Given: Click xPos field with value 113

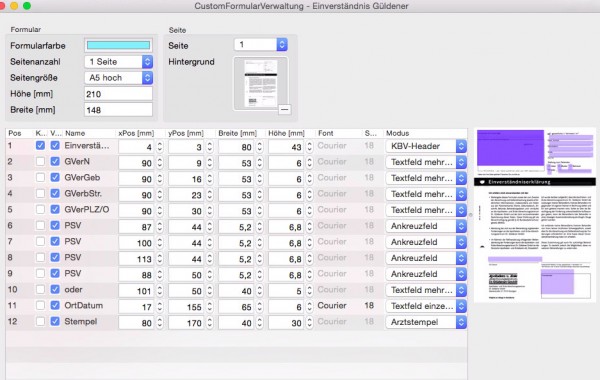Looking at the screenshot, I should coord(136,259).
